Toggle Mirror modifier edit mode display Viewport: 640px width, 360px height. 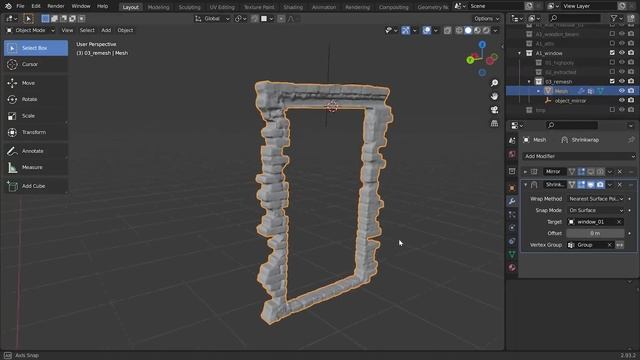(581, 172)
